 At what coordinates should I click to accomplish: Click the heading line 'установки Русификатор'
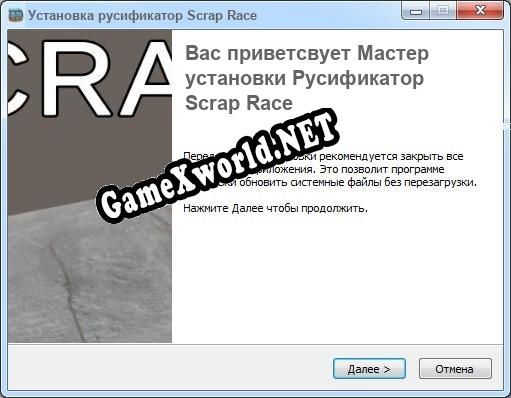tap(304, 79)
